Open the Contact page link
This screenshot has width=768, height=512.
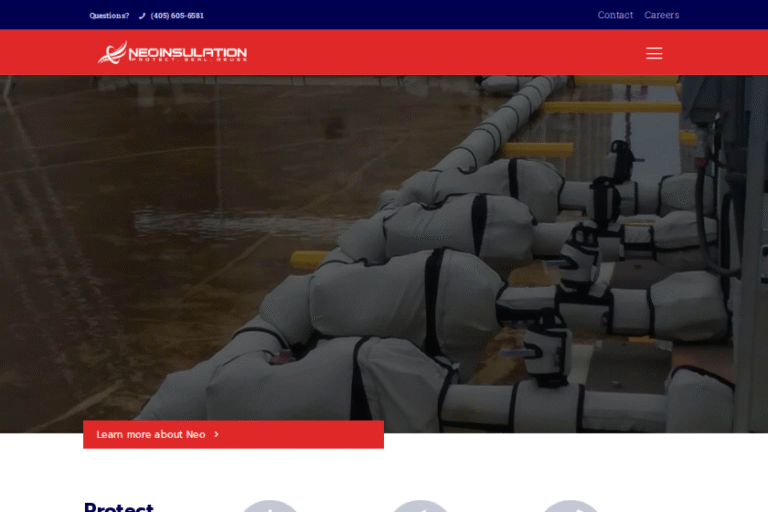[615, 15]
